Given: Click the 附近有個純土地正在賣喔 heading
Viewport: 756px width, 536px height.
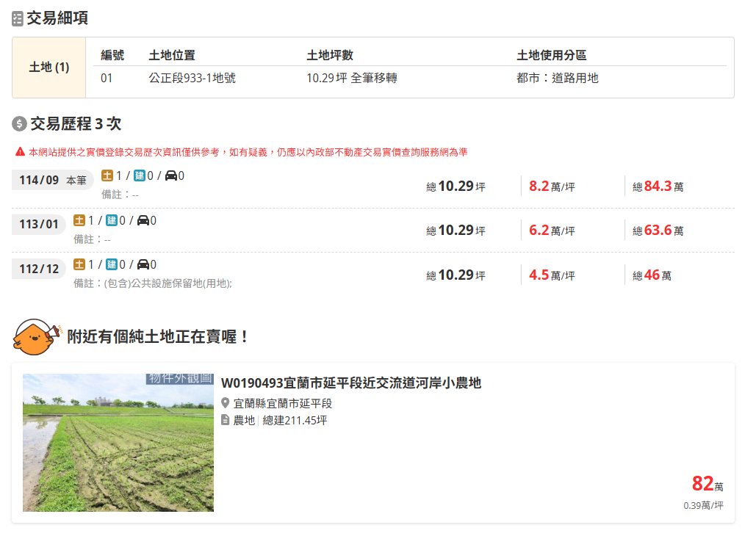Looking at the screenshot, I should click(159, 337).
